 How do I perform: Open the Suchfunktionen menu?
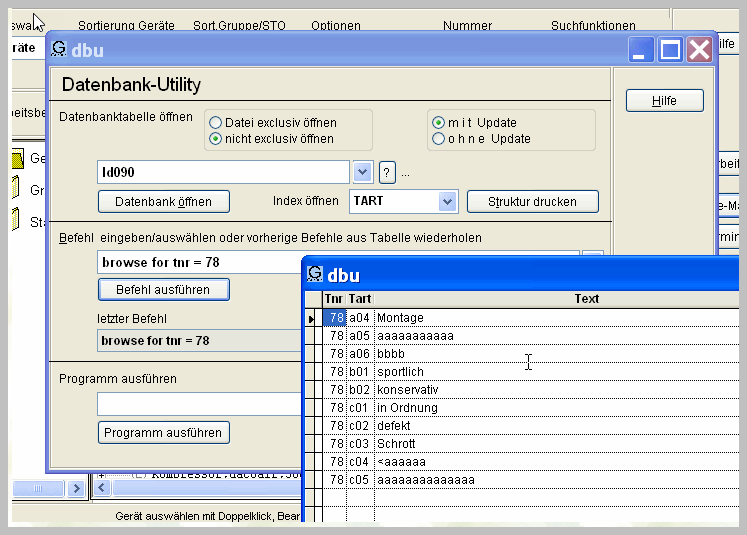pyautogui.click(x=593, y=26)
